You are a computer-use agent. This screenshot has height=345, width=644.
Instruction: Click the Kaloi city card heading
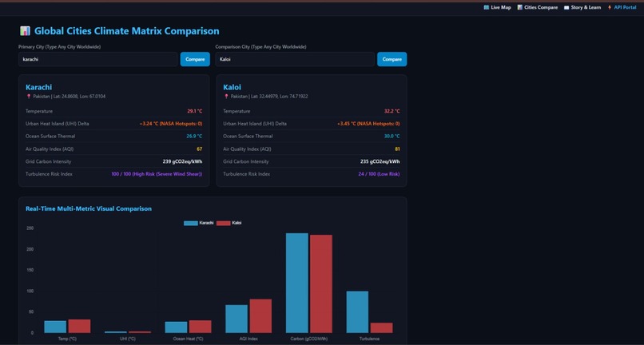[232, 87]
